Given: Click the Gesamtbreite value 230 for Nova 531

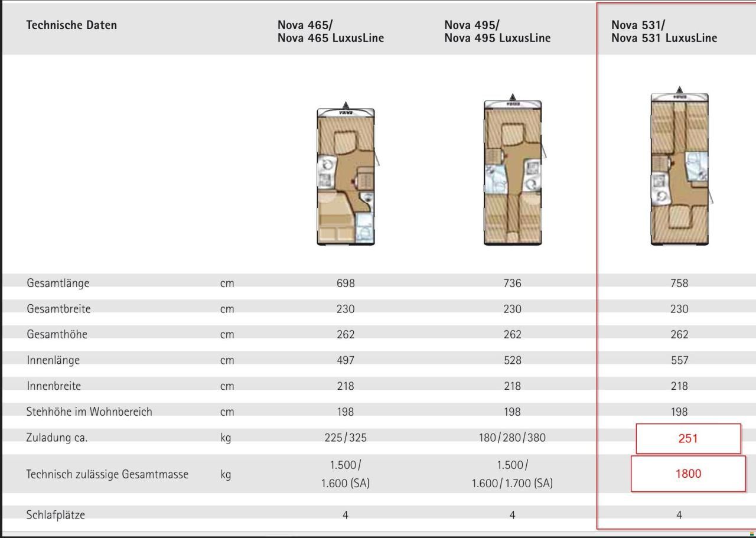Looking at the screenshot, I should [679, 309].
